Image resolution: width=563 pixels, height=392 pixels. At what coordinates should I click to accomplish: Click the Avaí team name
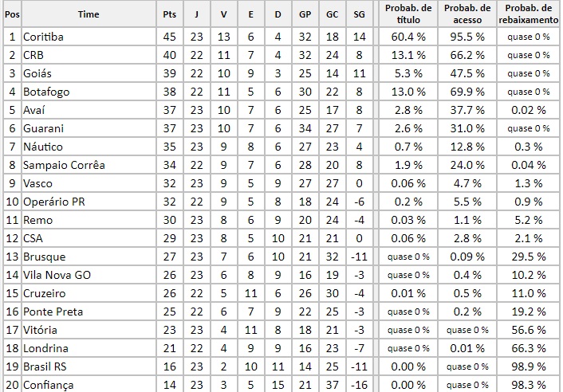pyautogui.click(x=36, y=110)
